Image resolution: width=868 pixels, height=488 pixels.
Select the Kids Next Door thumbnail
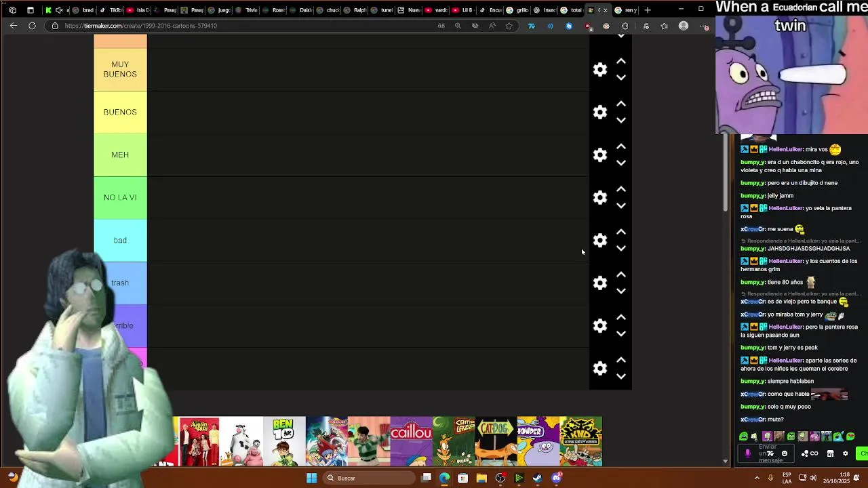pyautogui.click(x=581, y=442)
